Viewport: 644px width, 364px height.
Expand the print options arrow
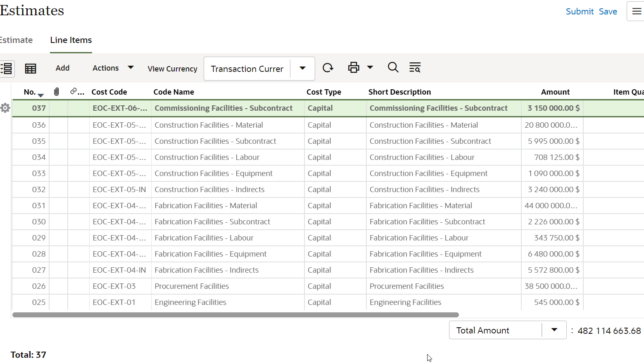pyautogui.click(x=370, y=67)
